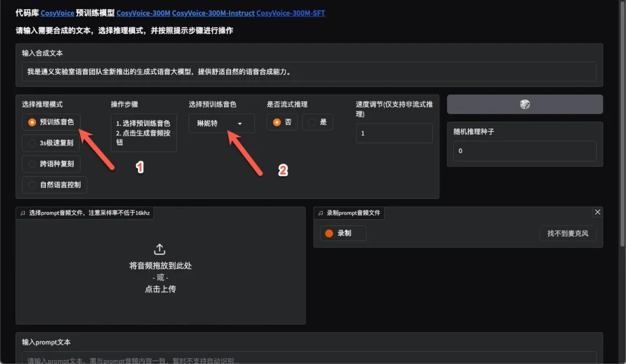The image size is (626, 364).
Task: Click the dice random seed button
Action: tap(524, 104)
